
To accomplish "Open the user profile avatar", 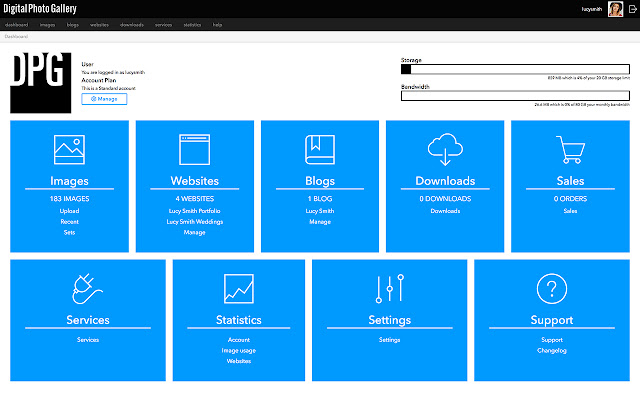I will point(615,8).
